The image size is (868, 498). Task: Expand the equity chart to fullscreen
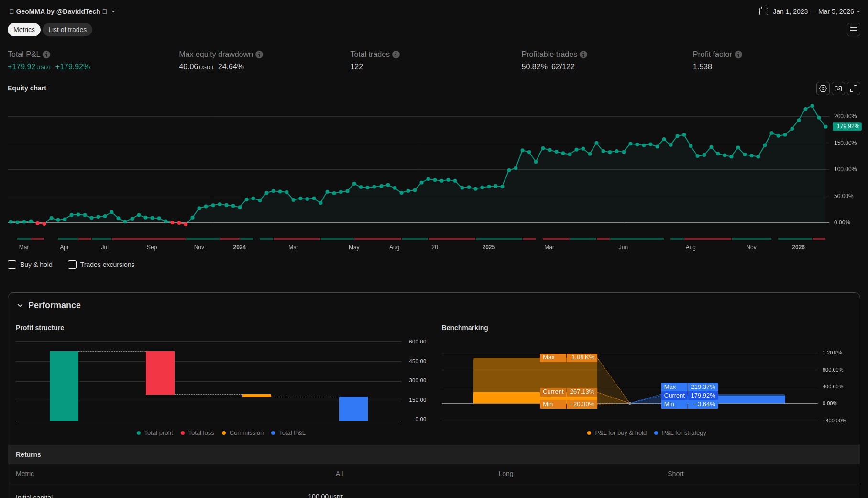[x=853, y=89]
